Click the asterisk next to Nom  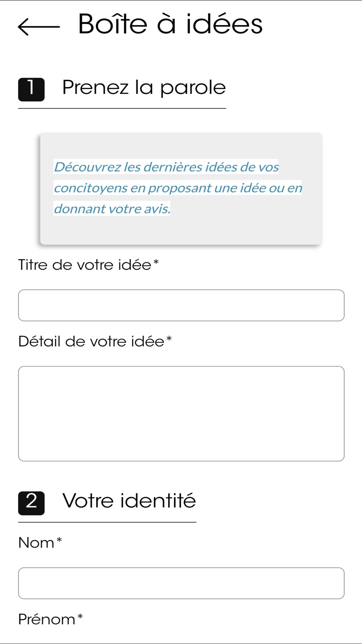tap(59, 540)
